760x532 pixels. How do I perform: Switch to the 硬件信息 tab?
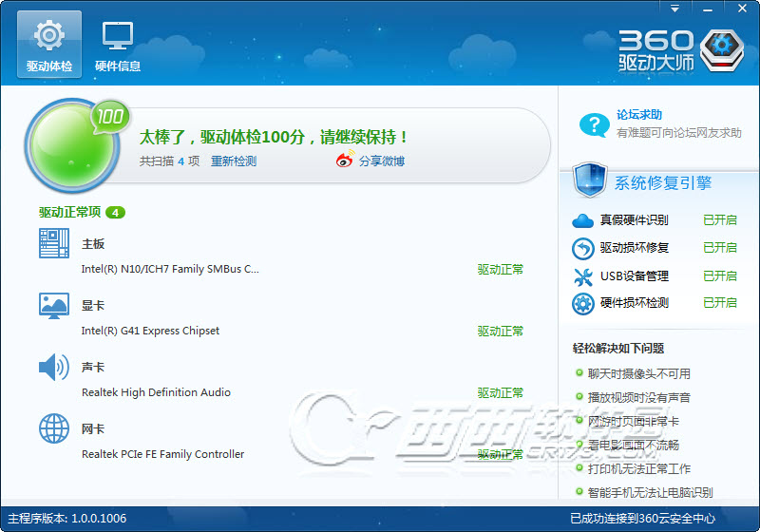pos(118,45)
